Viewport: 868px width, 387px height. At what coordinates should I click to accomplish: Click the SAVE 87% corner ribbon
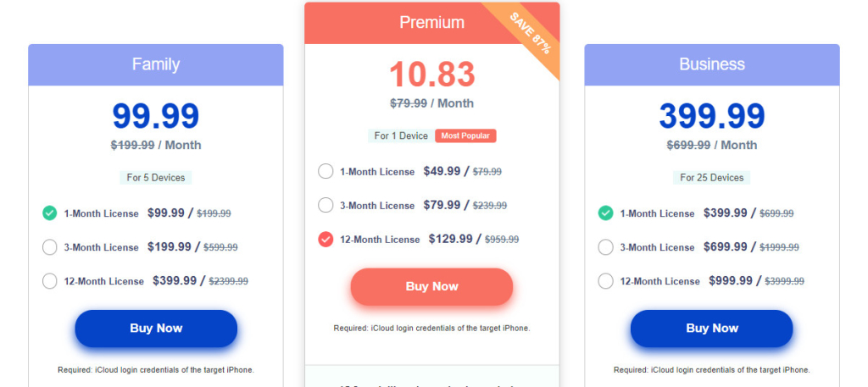click(x=531, y=33)
